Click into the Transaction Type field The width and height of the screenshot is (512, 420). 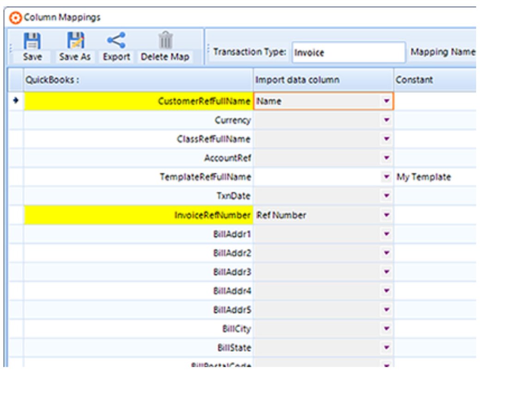348,52
